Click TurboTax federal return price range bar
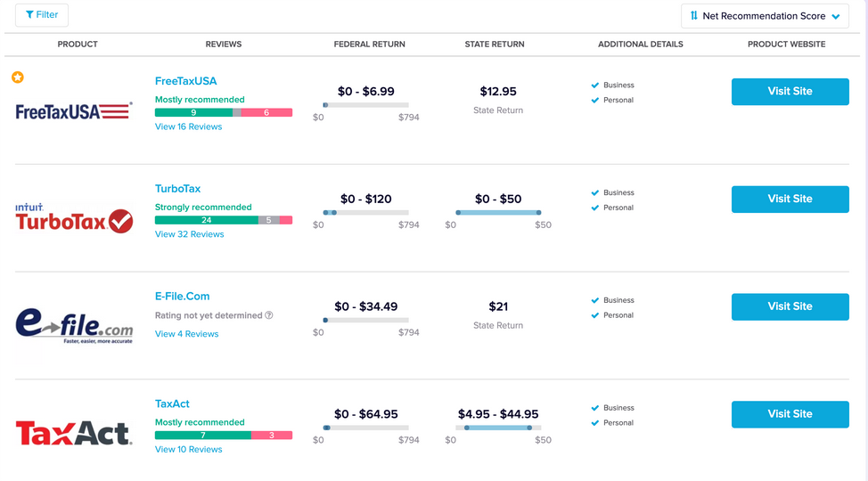Screen dimensions: 868x481 366,213
